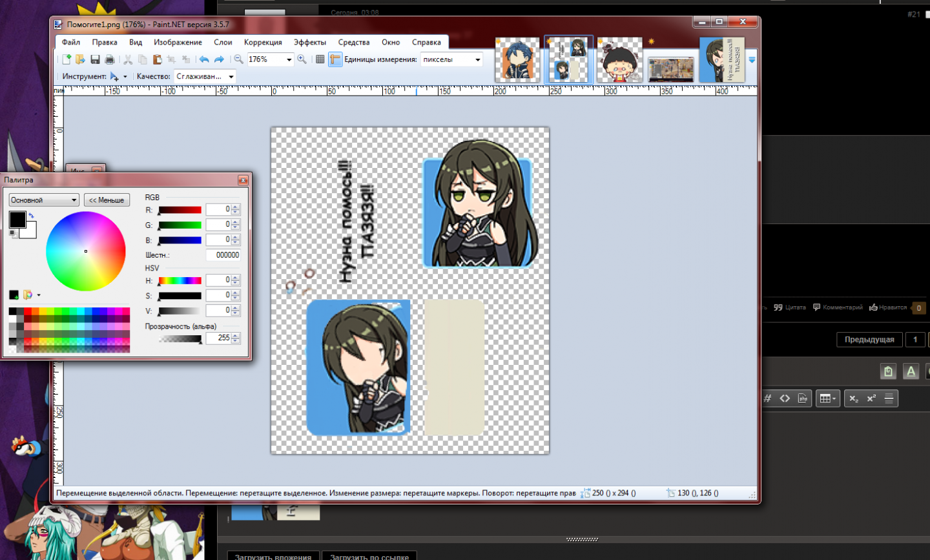The width and height of the screenshot is (930, 560).
Task: Click the Print icon in the toolbar
Action: tap(110, 59)
